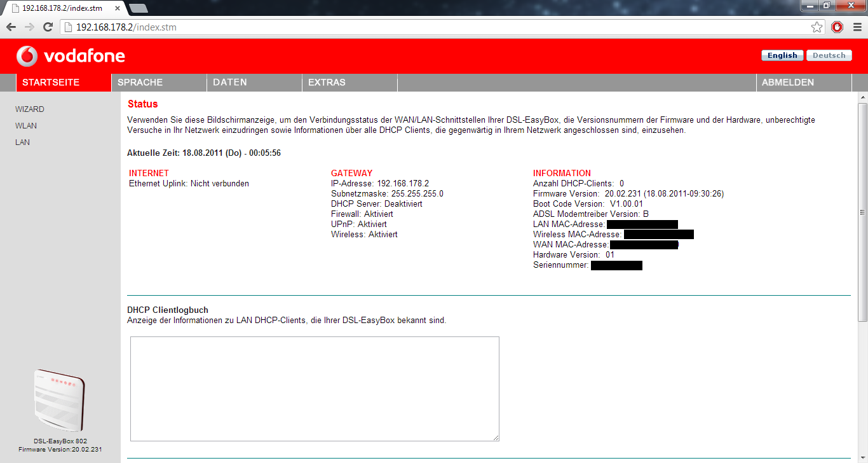
Task: Open a new browser tab
Action: click(x=138, y=8)
